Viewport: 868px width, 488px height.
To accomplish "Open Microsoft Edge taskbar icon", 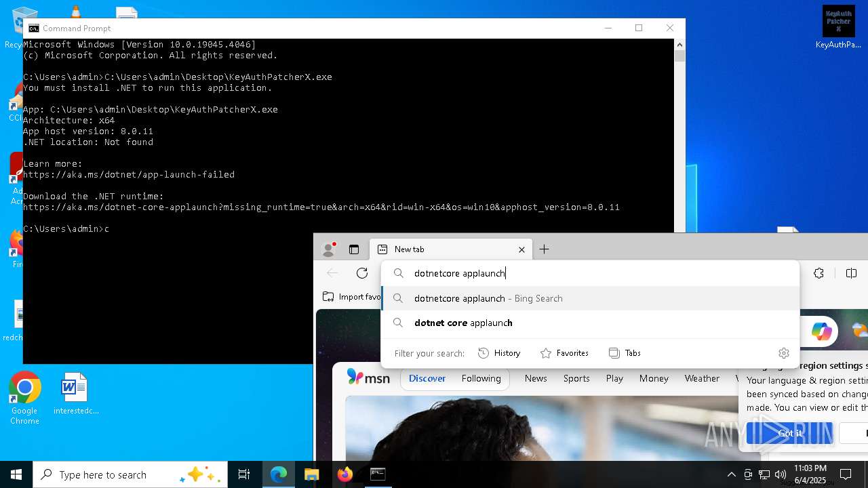I will coord(279,474).
